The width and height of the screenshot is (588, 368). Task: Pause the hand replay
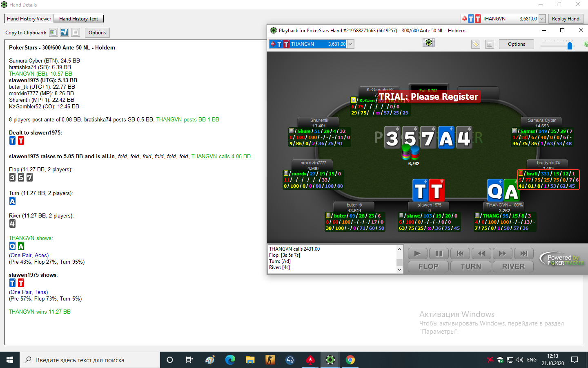pyautogui.click(x=439, y=254)
